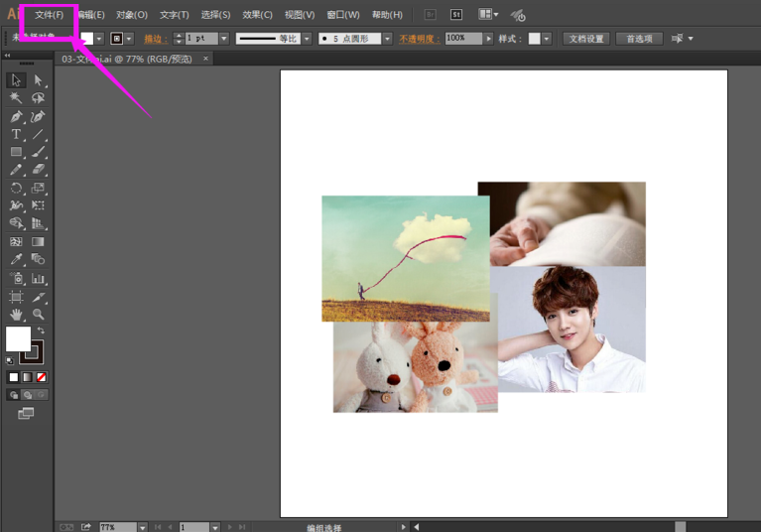Click the white Fill color swatch
The image size is (761, 532).
[x=17, y=339]
